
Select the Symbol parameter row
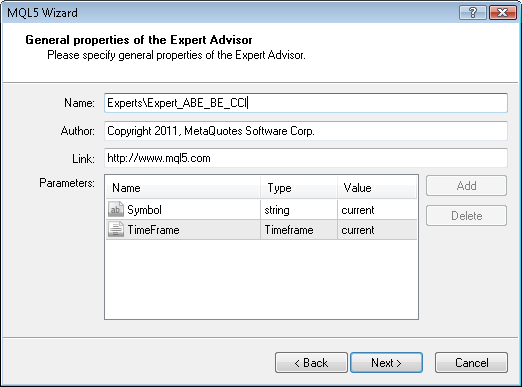(x=261, y=210)
